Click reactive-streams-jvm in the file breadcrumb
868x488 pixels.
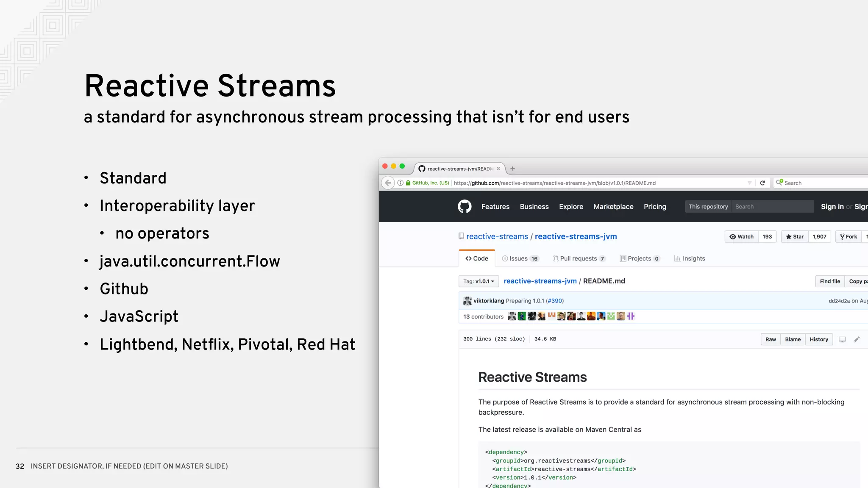540,281
